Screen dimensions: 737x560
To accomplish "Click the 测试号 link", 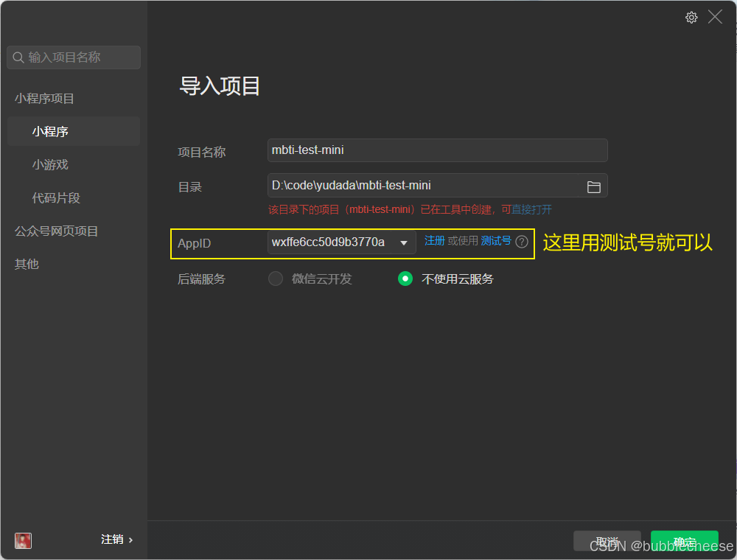I will tap(496, 241).
